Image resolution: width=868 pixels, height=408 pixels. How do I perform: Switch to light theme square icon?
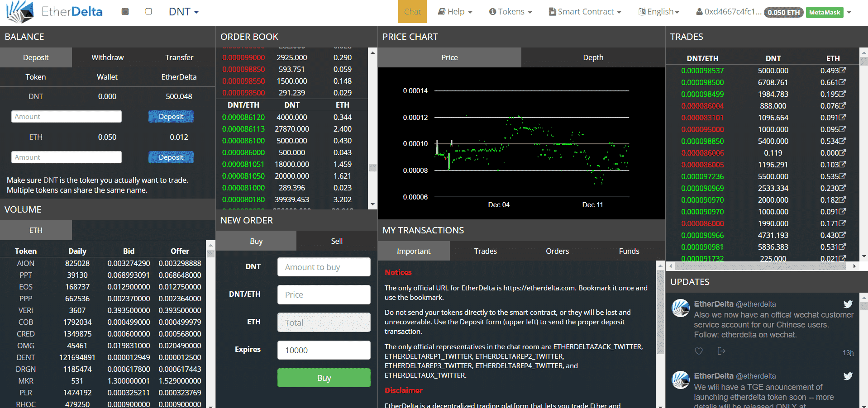(x=148, y=11)
